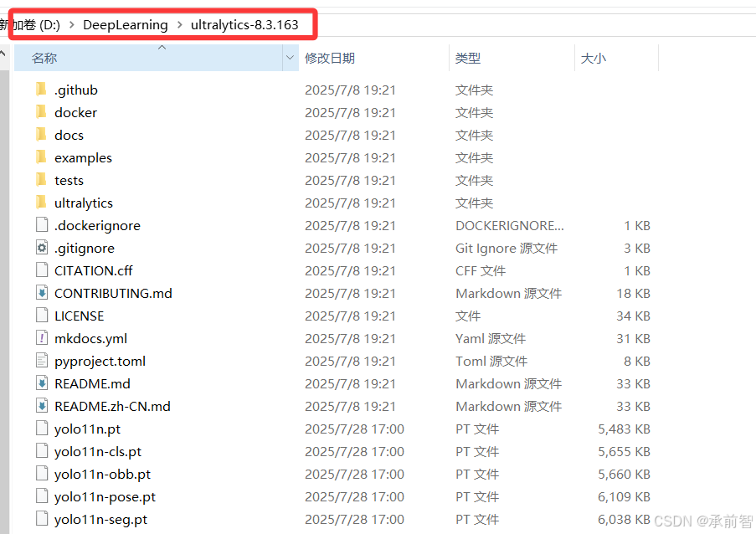Select the .gitignore file name
756x534 pixels.
85,249
